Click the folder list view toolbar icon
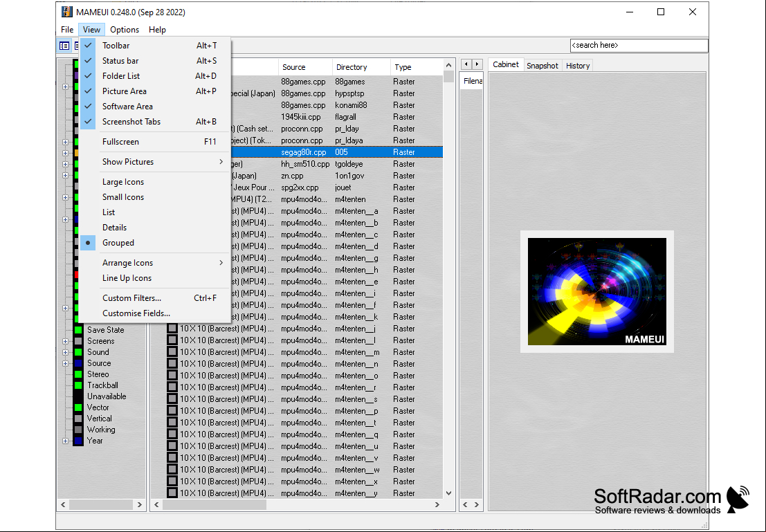Viewport: 766px width, 532px height. pos(64,46)
